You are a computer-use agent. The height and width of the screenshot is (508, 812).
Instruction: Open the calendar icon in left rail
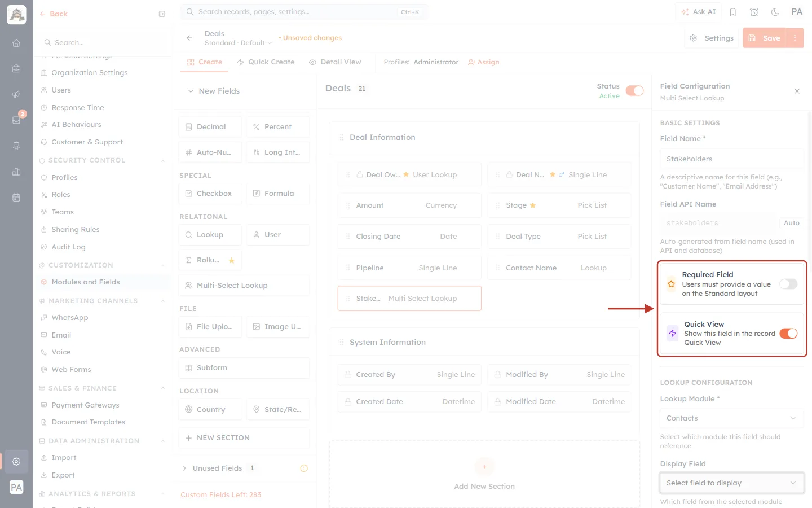(16, 198)
